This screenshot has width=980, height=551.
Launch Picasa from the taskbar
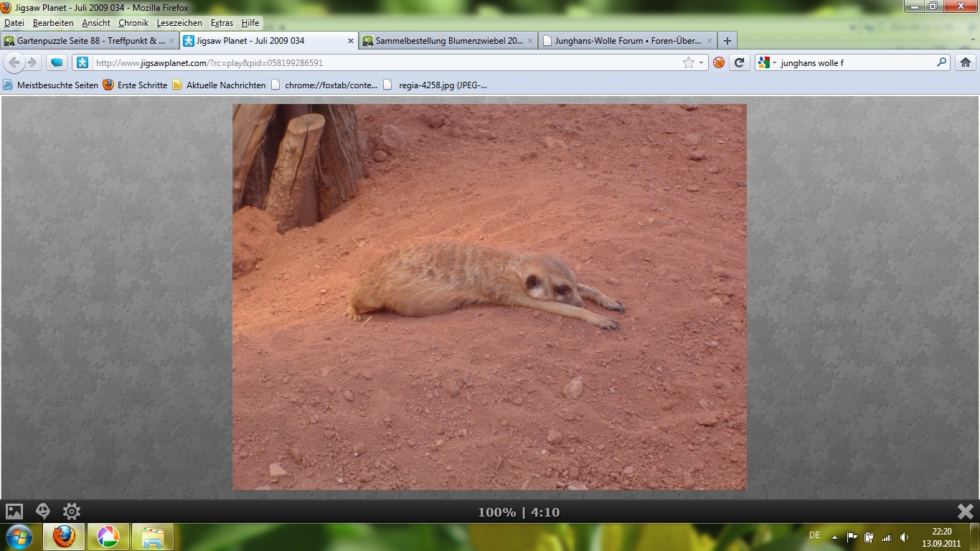point(108,537)
